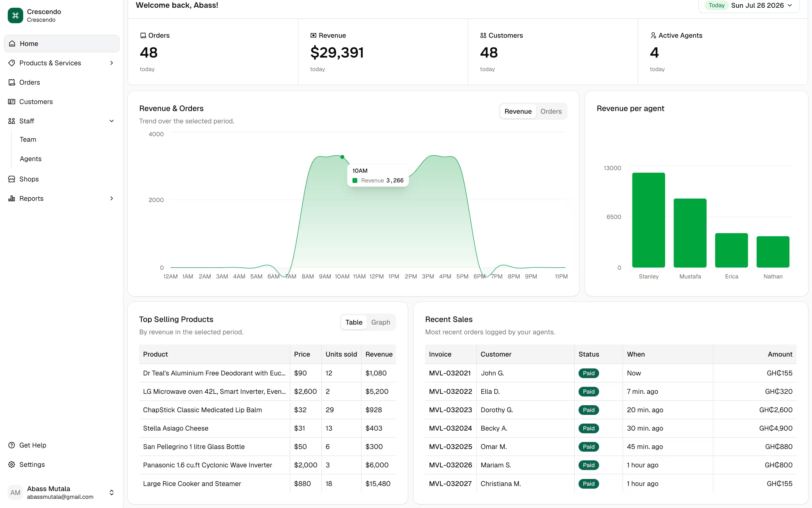Click invoice MVL-032021
This screenshot has height=508, width=812.
coord(449,373)
